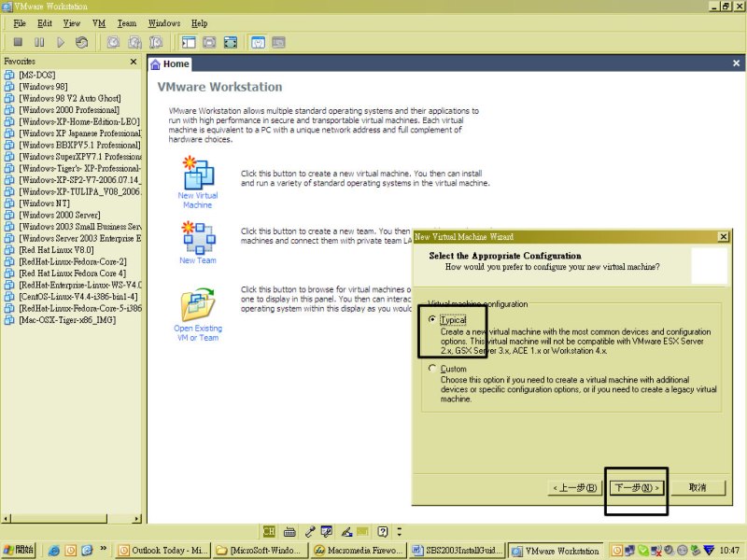The image size is (747, 560).
Task: Open the Windows menu
Action: (x=164, y=23)
